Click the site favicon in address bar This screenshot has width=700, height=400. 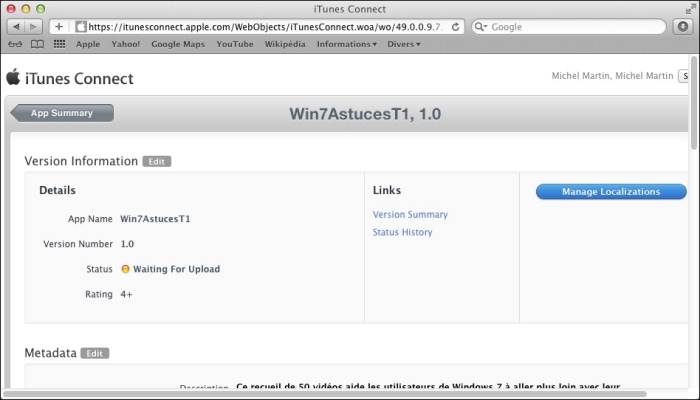tap(81, 27)
